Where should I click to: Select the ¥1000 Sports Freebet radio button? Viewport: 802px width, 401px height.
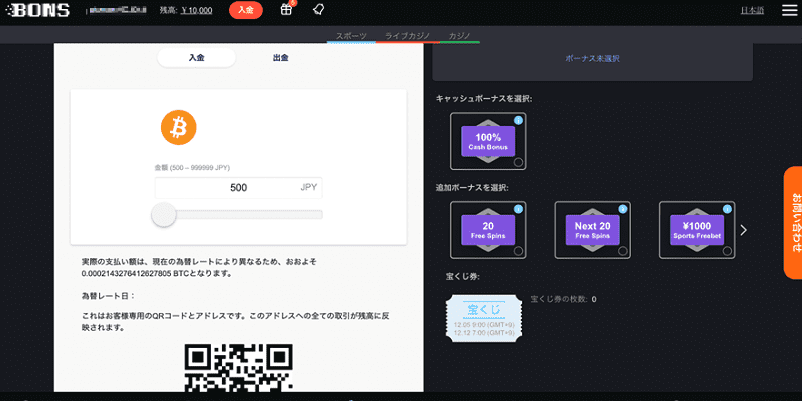point(727,251)
